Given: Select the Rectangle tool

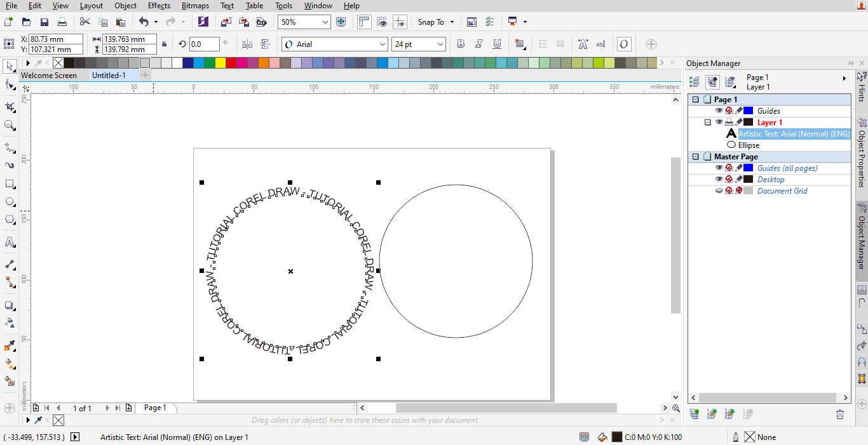Looking at the screenshot, I should pos(10,184).
